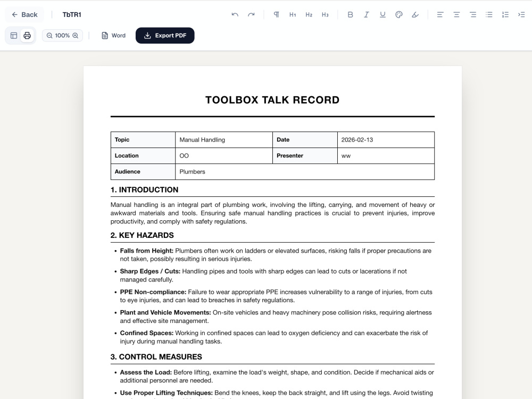Zoom out with the minus magnifier
This screenshot has height=399, width=532.
[x=49, y=35]
